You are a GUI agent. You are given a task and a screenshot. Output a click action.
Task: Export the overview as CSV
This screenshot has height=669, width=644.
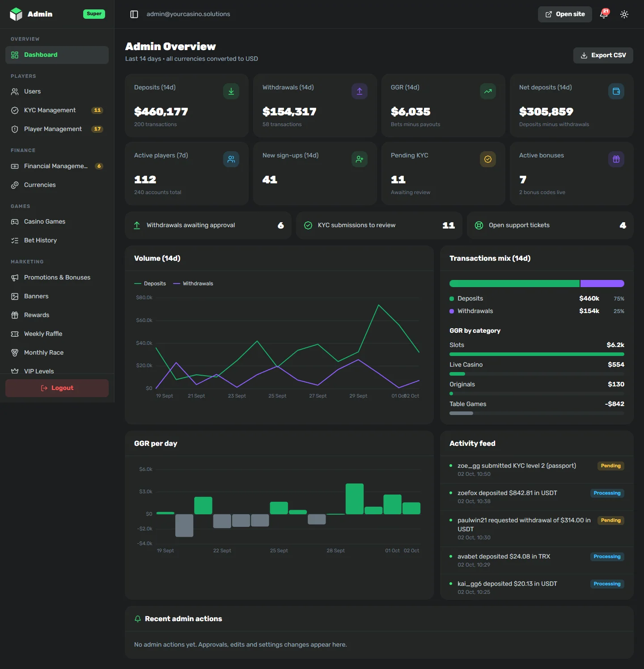(x=603, y=55)
